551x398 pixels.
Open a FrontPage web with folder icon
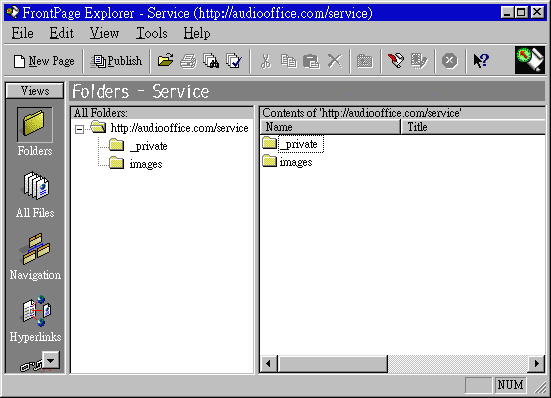click(166, 61)
